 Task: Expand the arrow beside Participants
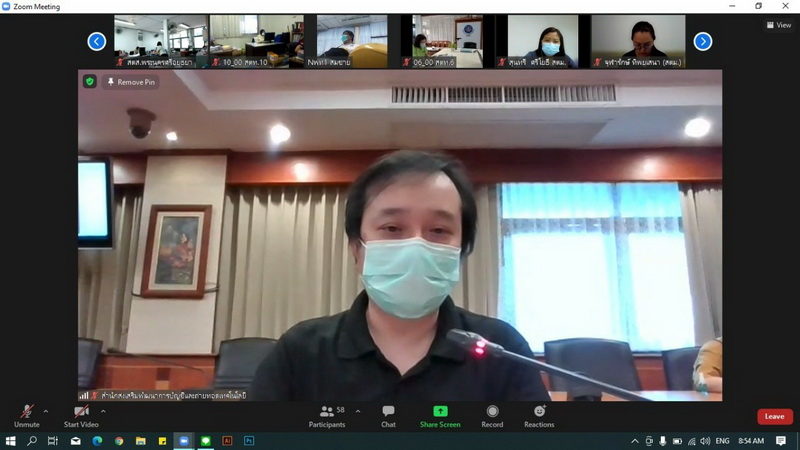[358, 411]
